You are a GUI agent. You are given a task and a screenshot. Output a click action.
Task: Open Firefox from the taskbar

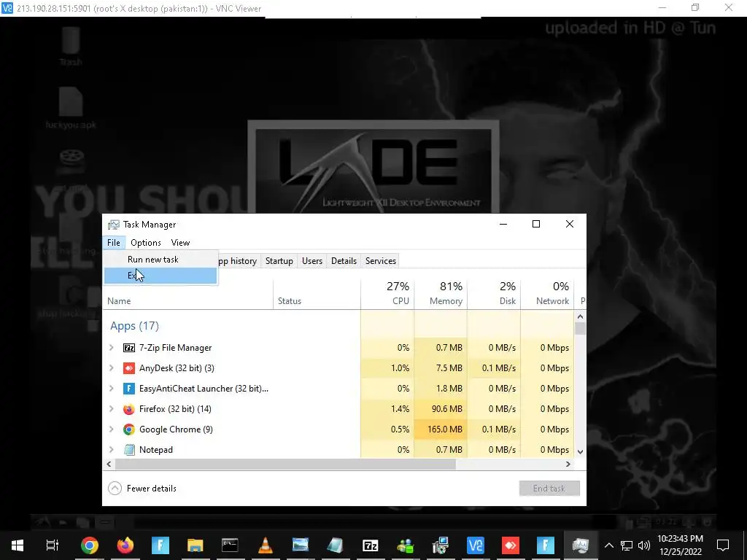(x=125, y=545)
